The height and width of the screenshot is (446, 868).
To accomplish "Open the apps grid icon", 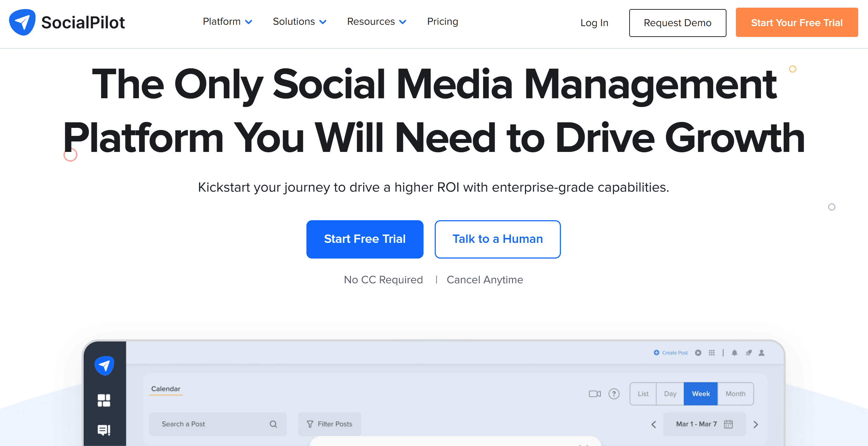I will click(711, 353).
